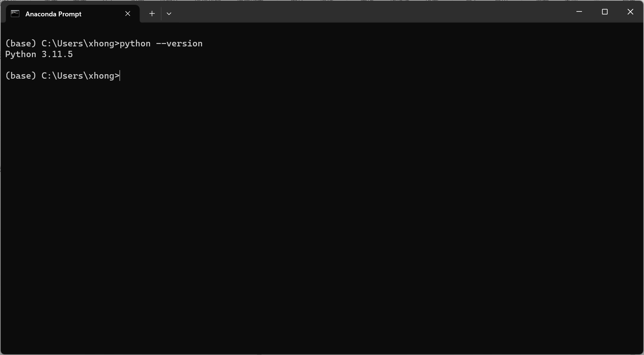This screenshot has width=644, height=355.
Task: Expand the new tab profile dropdown
Action: click(x=169, y=14)
